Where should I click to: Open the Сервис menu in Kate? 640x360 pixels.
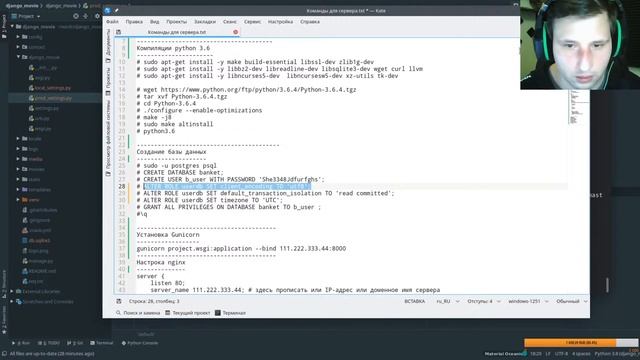pyautogui.click(x=252, y=22)
